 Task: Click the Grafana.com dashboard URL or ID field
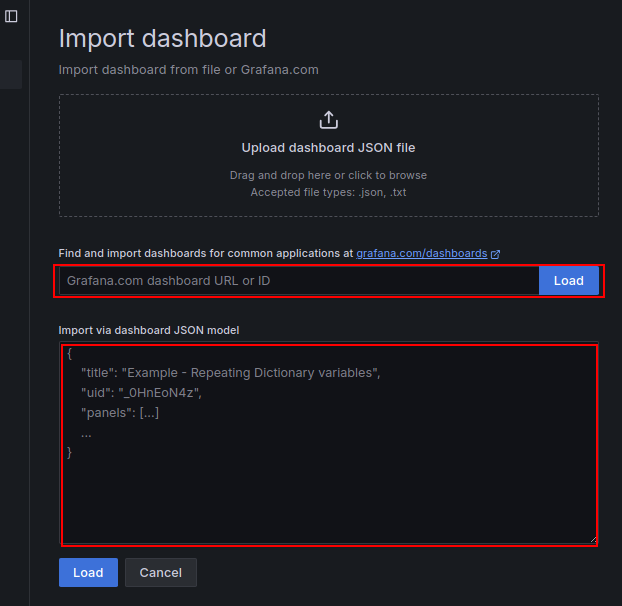pos(299,281)
